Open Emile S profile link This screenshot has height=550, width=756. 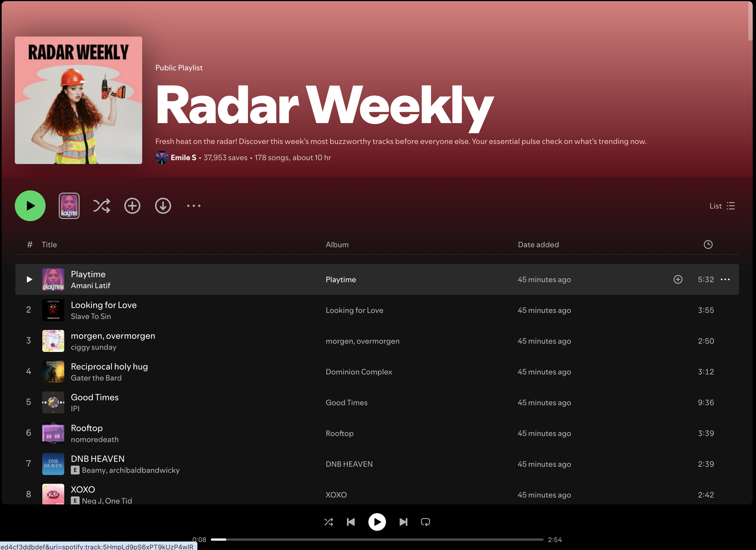(183, 157)
